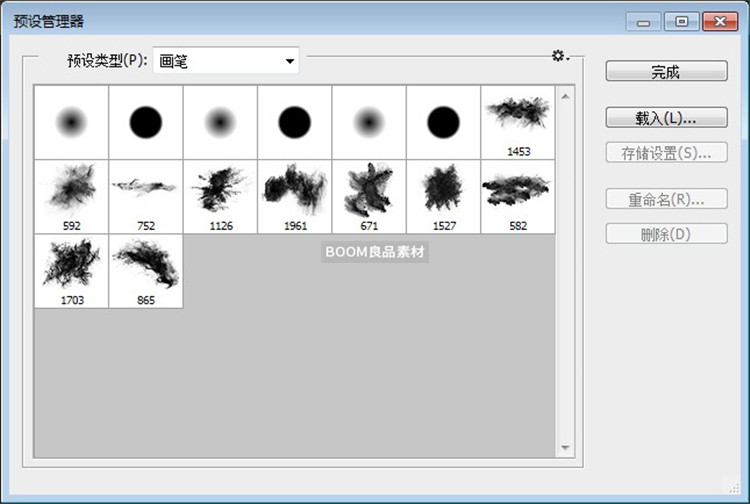Viewport: 750px width, 504px height.
Task: Minimize the Preset Manager window
Action: pyautogui.click(x=645, y=21)
